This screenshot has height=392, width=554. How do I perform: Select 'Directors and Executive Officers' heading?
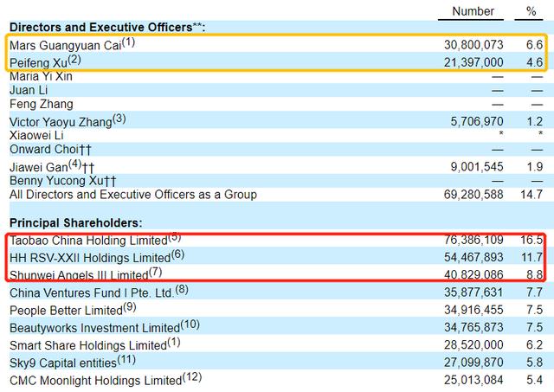coord(100,27)
